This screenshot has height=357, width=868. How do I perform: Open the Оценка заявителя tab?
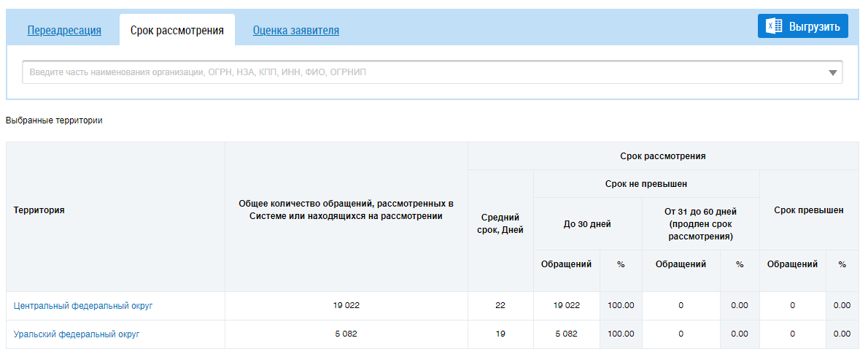click(295, 31)
